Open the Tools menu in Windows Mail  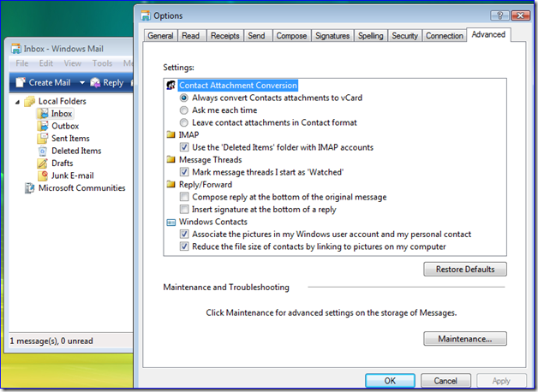click(102, 63)
